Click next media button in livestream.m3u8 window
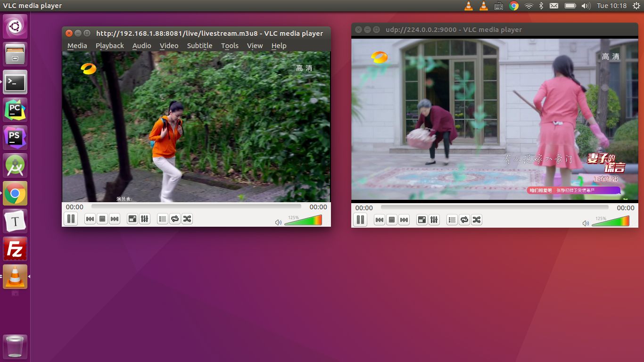Screen dimensions: 644x362 115,219
